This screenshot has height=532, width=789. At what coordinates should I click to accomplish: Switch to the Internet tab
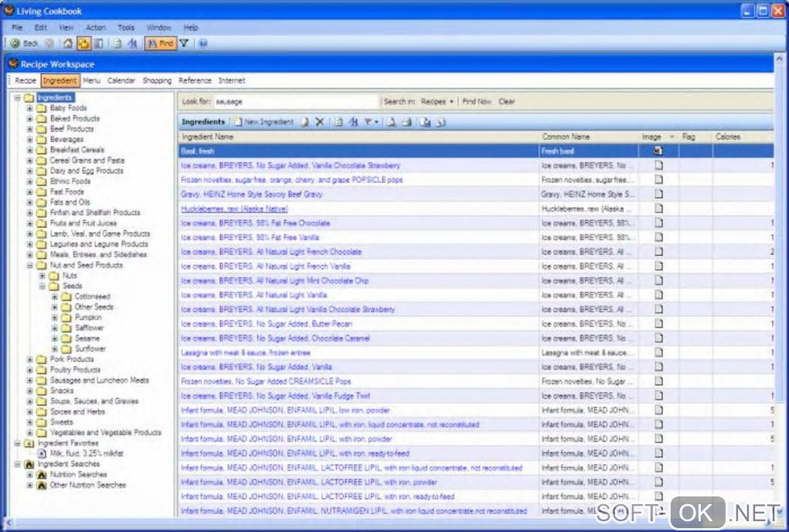pyautogui.click(x=231, y=80)
